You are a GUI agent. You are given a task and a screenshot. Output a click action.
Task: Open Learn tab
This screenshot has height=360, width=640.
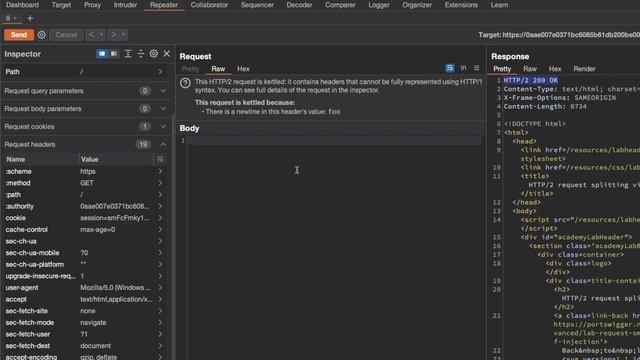point(499,5)
